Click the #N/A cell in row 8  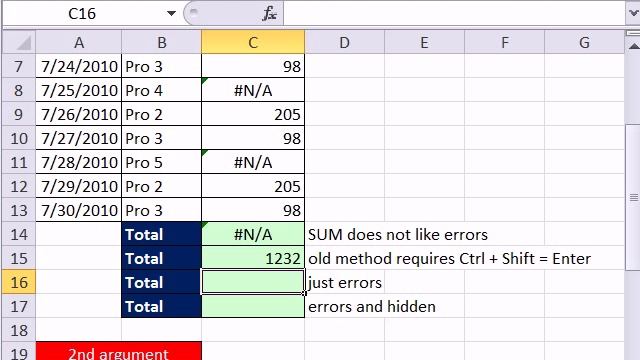point(253,90)
